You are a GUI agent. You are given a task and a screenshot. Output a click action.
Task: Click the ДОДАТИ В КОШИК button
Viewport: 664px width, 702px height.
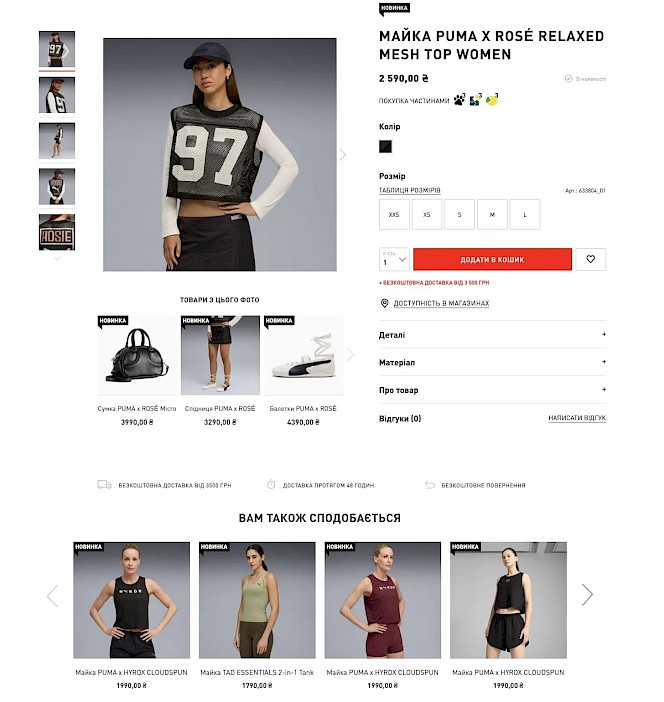pos(492,259)
